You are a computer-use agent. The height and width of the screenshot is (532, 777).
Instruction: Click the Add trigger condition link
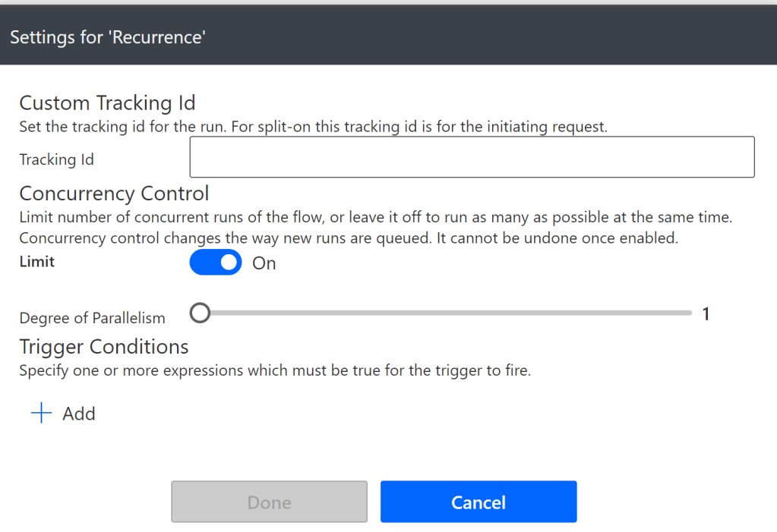[78, 414]
